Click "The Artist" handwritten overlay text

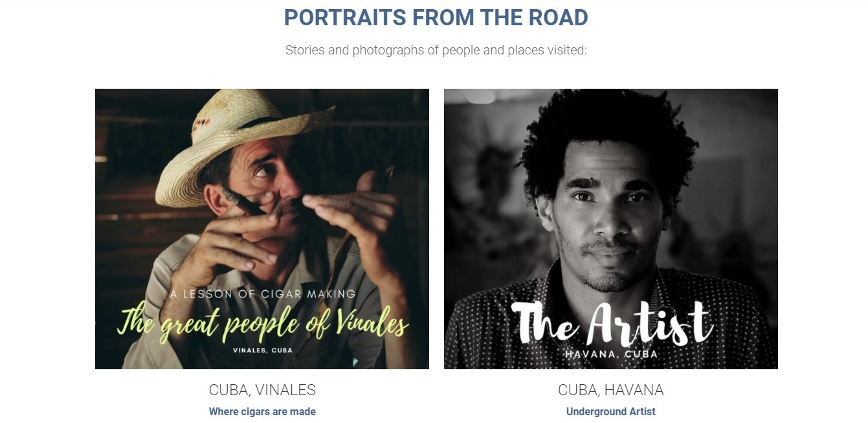612,323
